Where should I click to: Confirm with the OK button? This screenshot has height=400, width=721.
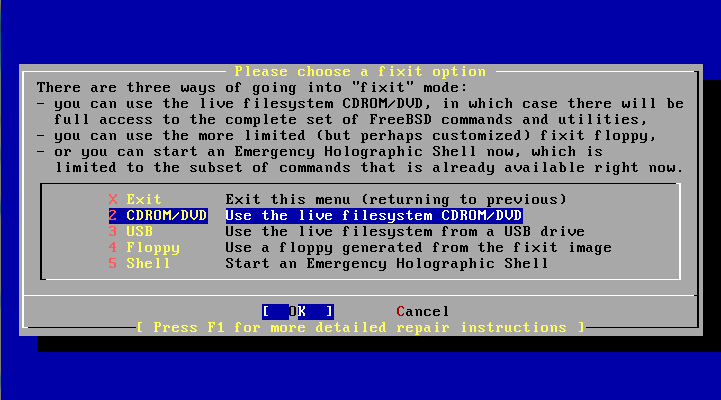(298, 312)
